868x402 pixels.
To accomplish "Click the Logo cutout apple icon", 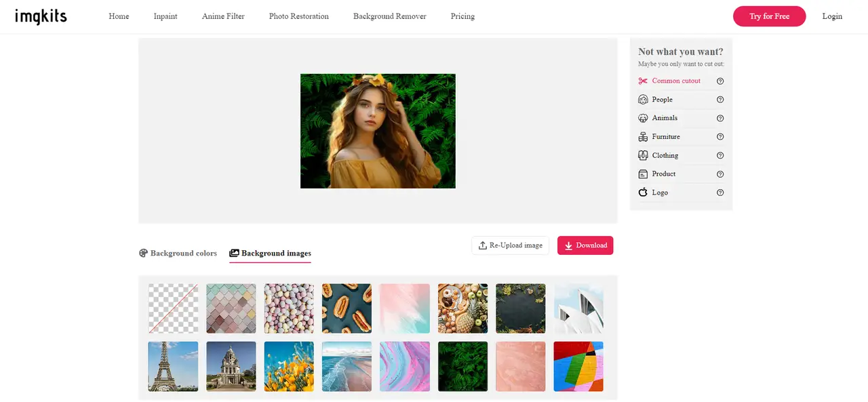I will point(643,193).
